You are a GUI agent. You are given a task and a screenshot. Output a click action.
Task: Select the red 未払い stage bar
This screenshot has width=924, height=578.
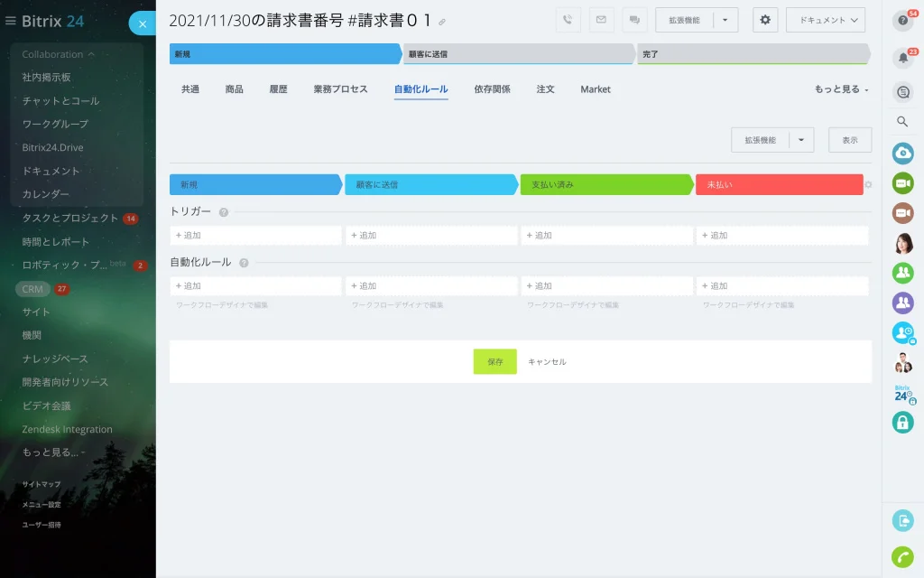pyautogui.click(x=780, y=184)
